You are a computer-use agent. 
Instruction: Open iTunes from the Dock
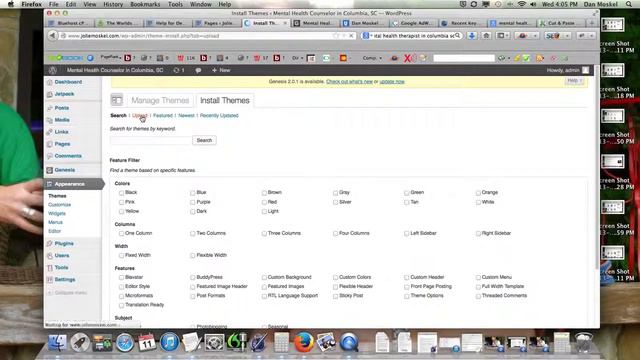click(x=169, y=342)
